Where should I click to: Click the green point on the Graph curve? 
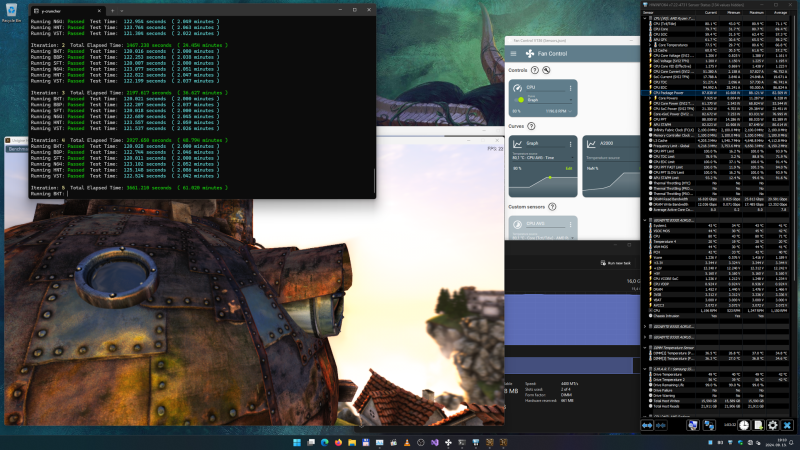tap(549, 177)
